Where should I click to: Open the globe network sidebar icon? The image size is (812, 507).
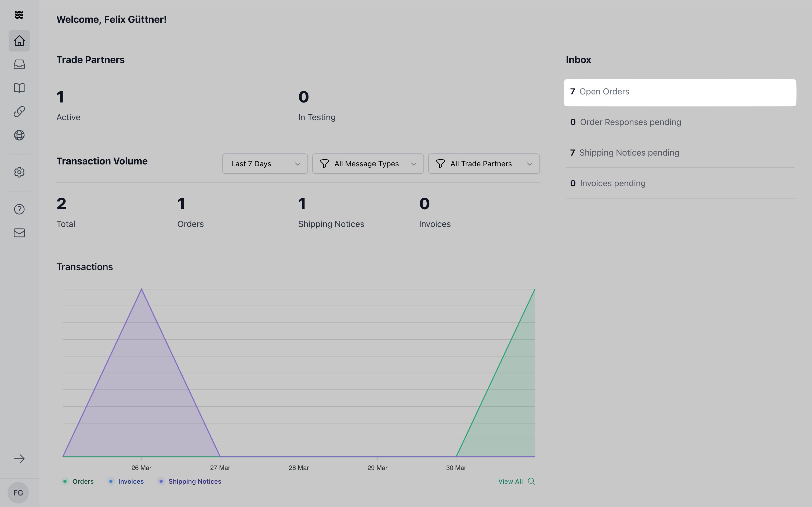19,135
